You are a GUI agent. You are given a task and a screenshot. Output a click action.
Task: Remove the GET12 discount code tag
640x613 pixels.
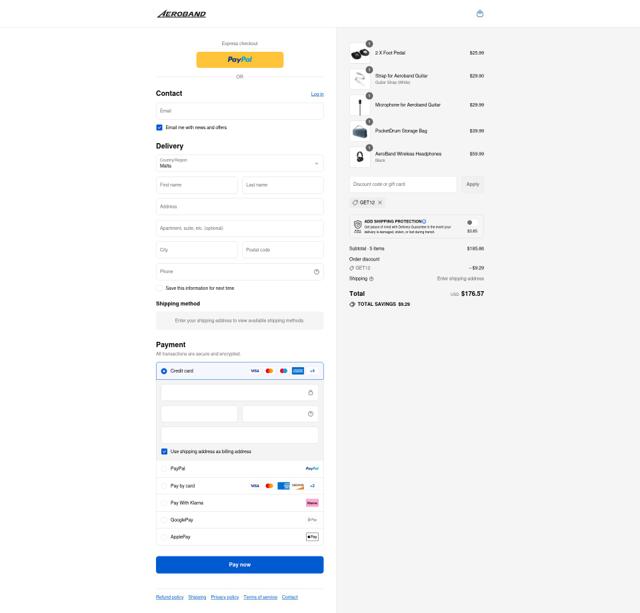380,202
